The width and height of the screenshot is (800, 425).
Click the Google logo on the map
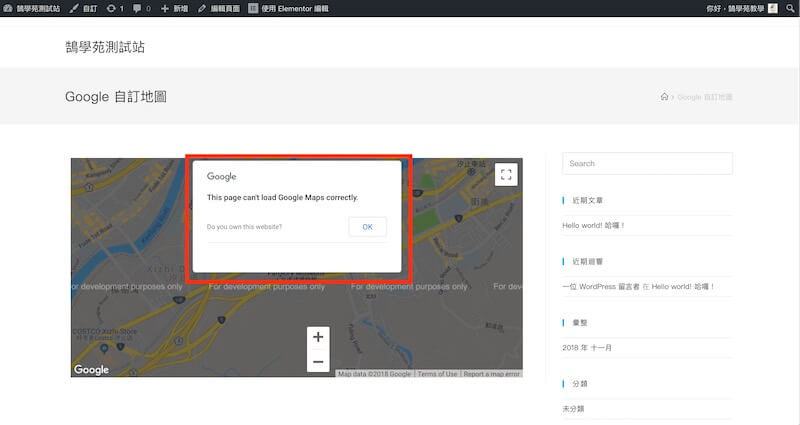(x=91, y=370)
